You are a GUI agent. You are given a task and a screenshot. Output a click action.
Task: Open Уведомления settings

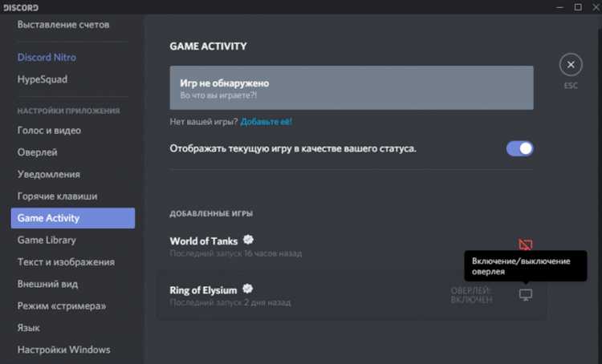(x=49, y=174)
